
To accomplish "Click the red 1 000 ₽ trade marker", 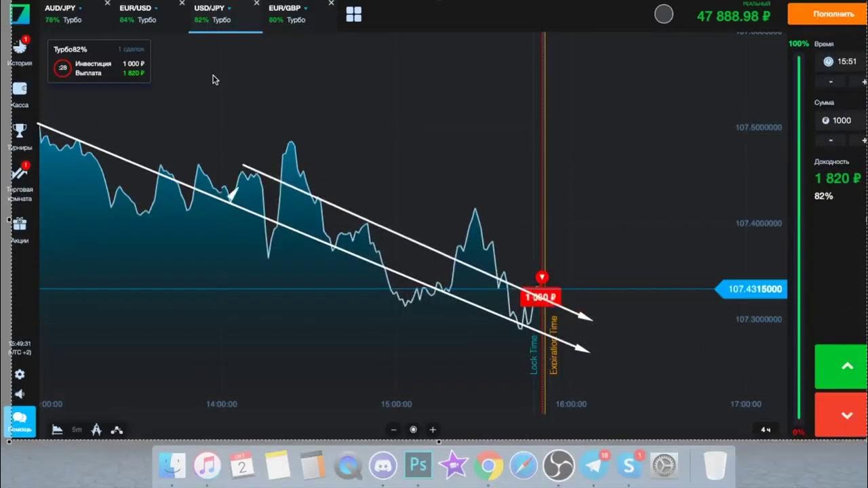I will coord(540,297).
